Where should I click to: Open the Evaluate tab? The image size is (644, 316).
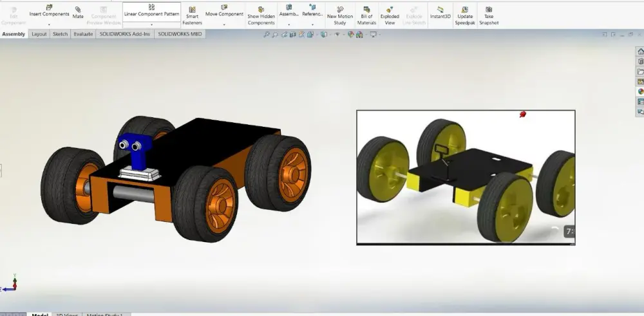(x=83, y=34)
